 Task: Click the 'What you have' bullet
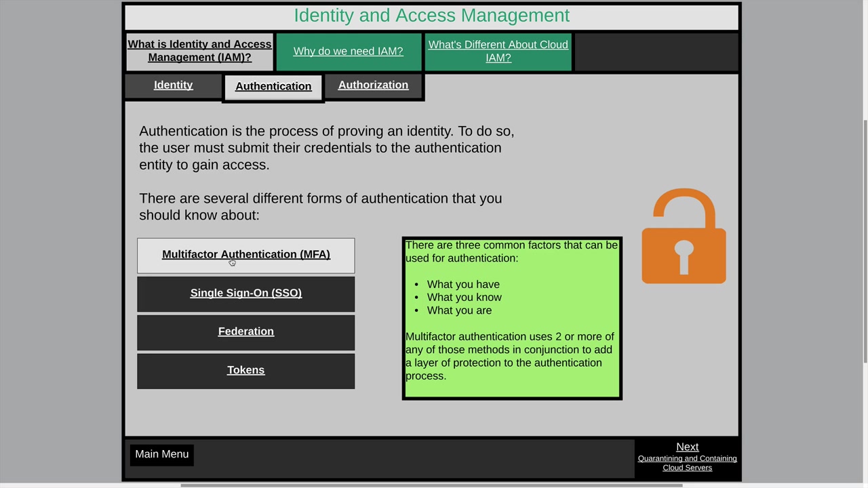[x=463, y=285]
